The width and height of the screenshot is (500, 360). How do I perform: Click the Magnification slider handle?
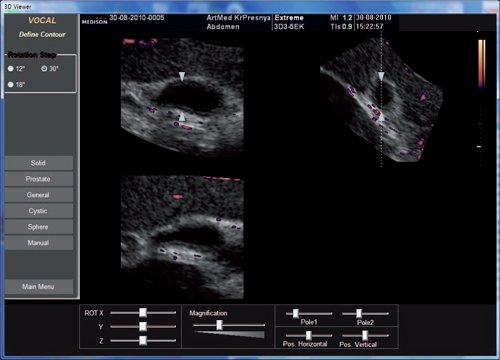[x=219, y=325]
